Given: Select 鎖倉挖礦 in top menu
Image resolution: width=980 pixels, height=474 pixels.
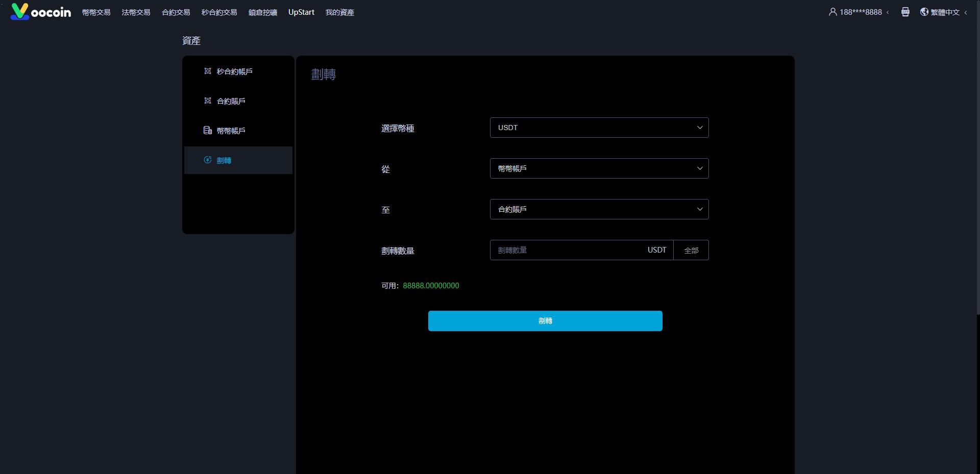Looking at the screenshot, I should (x=262, y=12).
